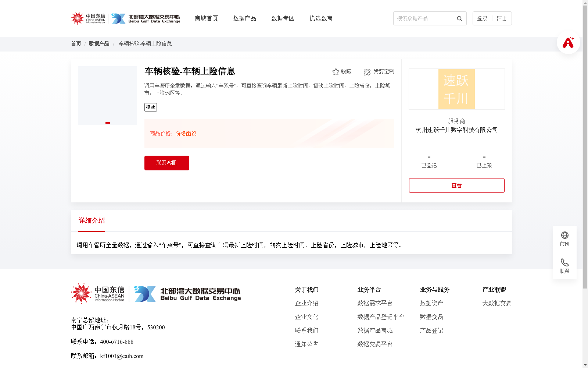
Task: Click provider name 杭州速跃千川数字科技有限公司
Action: tap(457, 130)
